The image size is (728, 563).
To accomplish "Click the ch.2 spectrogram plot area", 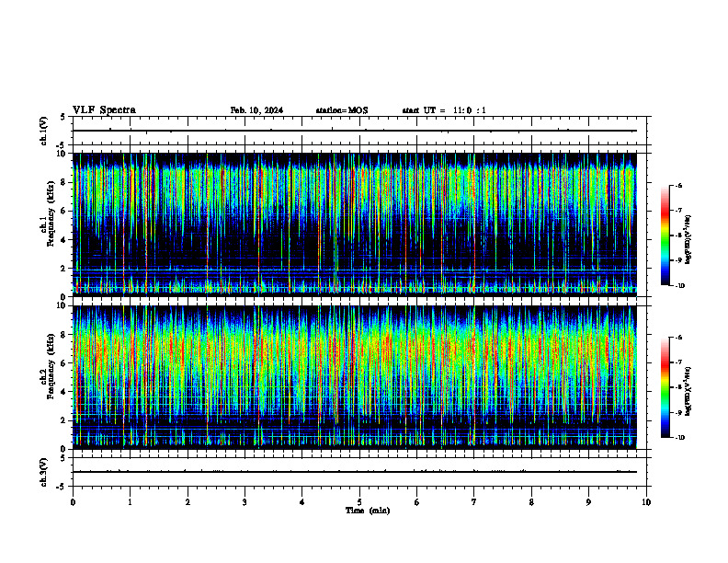I will (354, 377).
